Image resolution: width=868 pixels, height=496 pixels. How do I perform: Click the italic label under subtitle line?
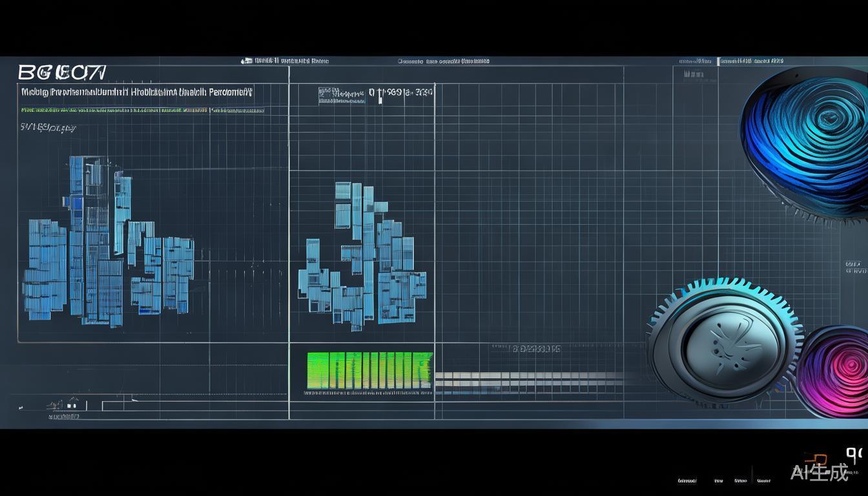click(x=48, y=127)
